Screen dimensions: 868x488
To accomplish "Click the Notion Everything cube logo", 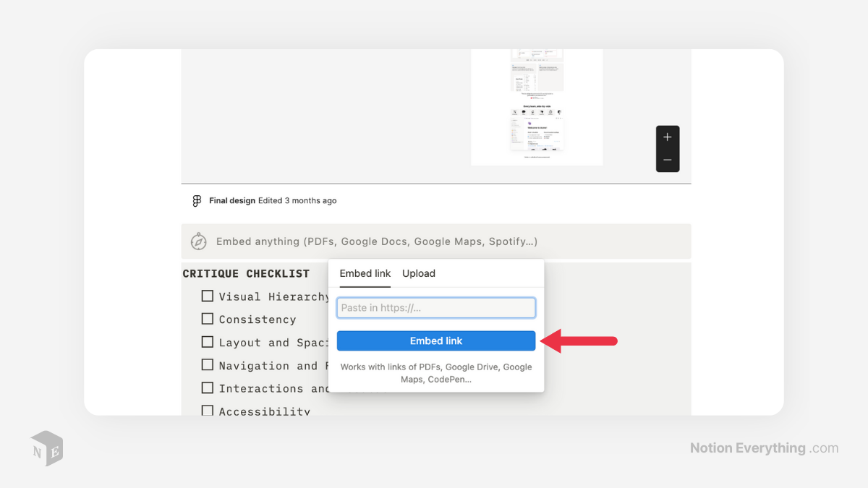I will tap(46, 448).
